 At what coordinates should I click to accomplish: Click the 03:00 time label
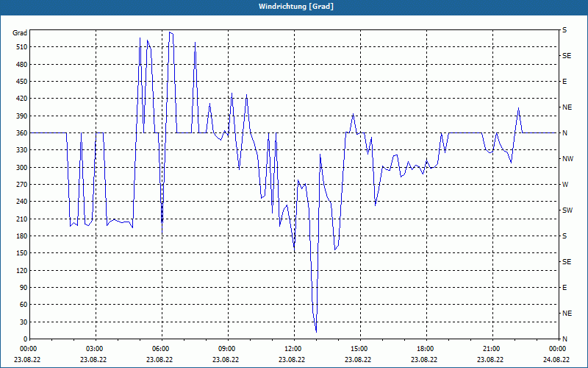tap(96, 349)
